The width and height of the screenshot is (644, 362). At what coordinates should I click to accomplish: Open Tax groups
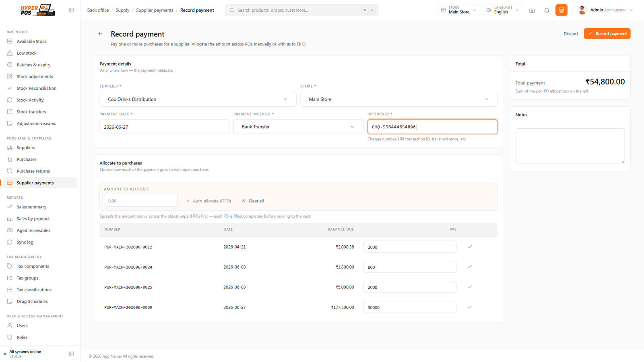coord(40,278)
